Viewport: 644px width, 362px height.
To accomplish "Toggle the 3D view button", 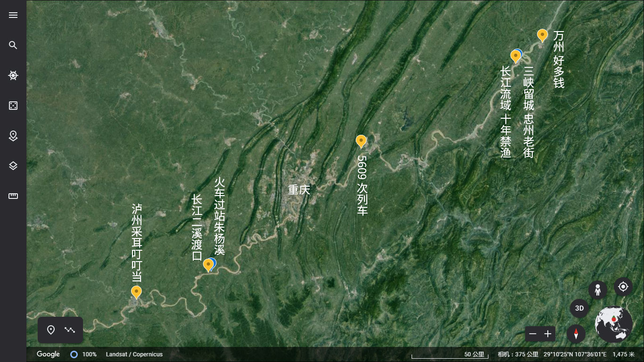I will pos(579,308).
